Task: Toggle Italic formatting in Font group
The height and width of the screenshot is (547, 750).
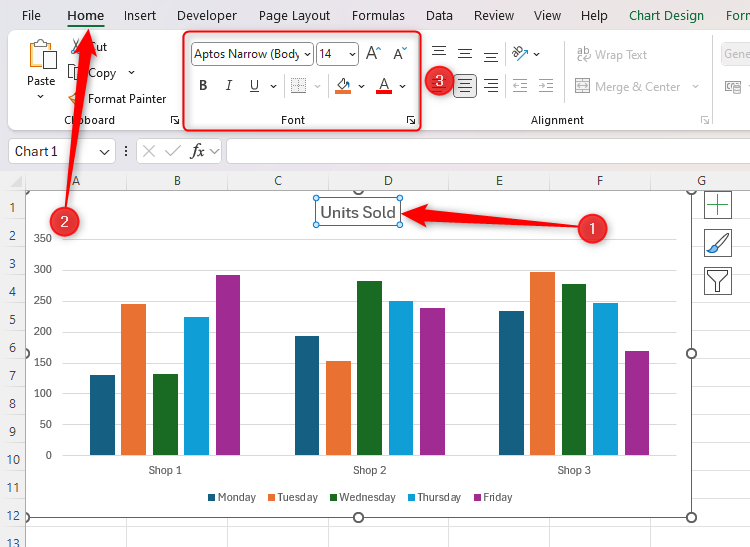Action: click(x=229, y=86)
